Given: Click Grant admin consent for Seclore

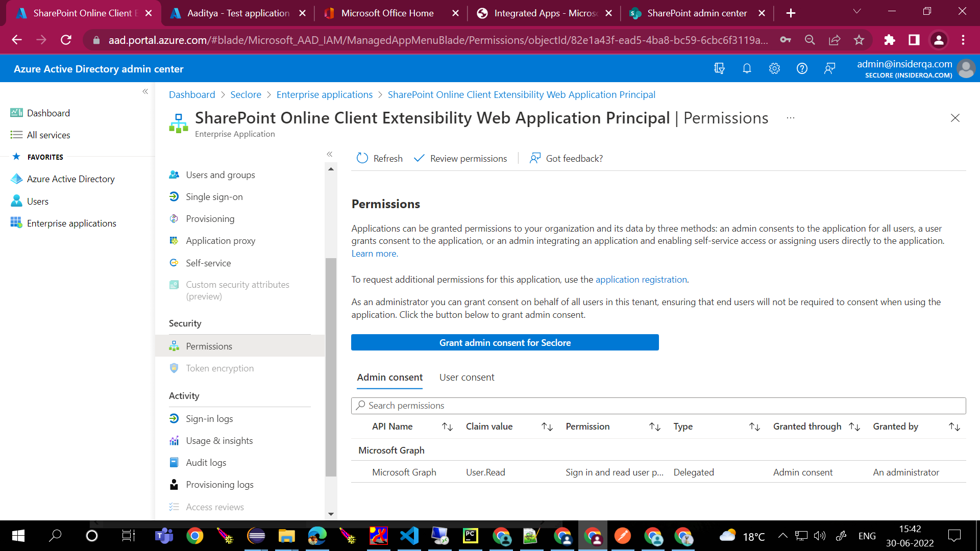Looking at the screenshot, I should (x=505, y=342).
